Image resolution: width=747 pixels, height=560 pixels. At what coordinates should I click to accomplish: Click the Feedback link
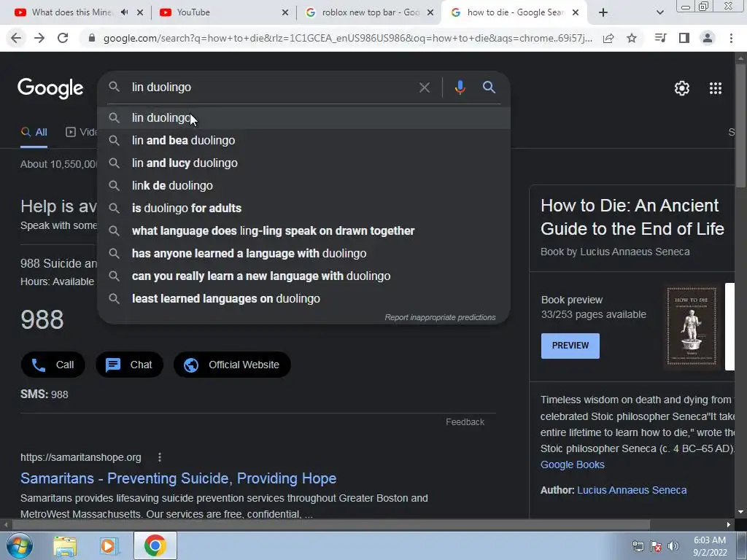click(465, 422)
